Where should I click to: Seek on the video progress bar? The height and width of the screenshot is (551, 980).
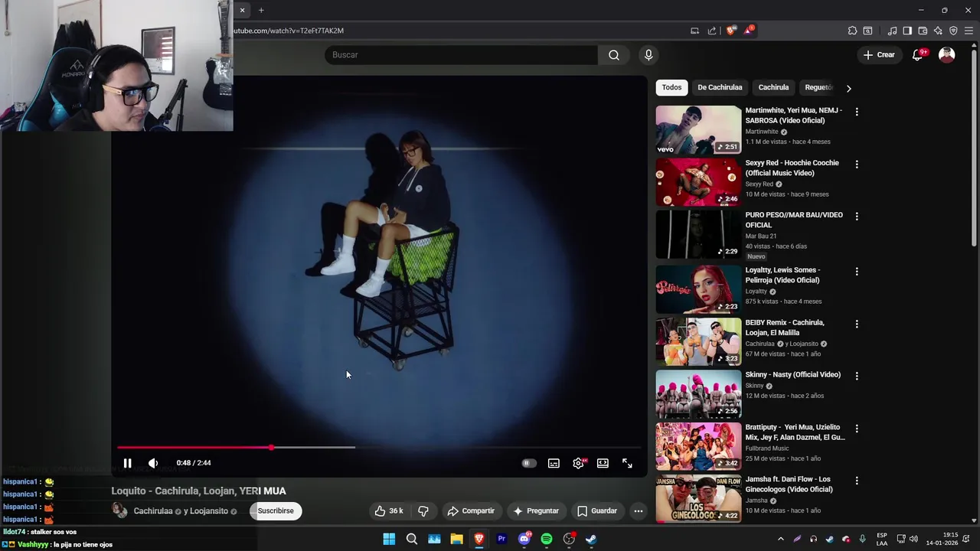tap(379, 447)
